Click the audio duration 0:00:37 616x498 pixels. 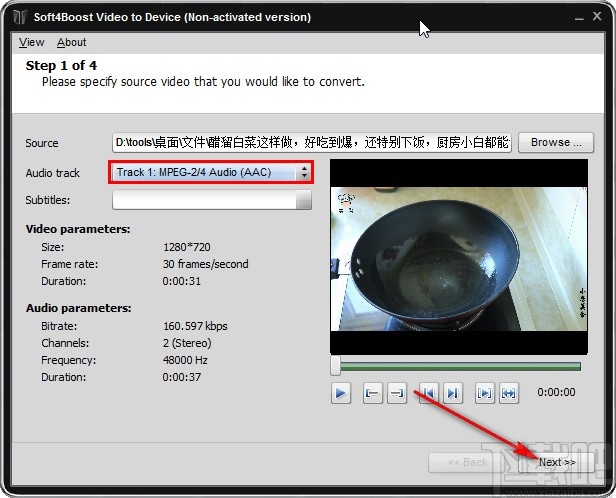pos(182,377)
